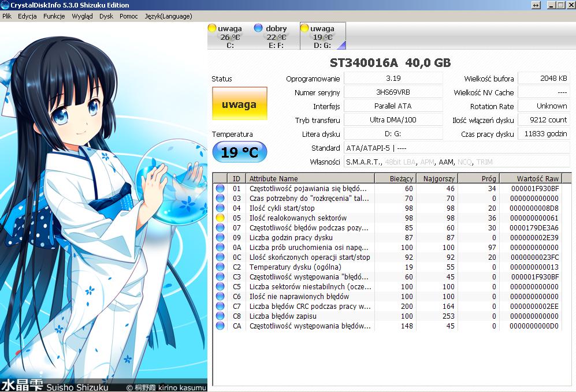576x392 pixels.
Task: Open the Język(Language) menu
Action: click(168, 16)
